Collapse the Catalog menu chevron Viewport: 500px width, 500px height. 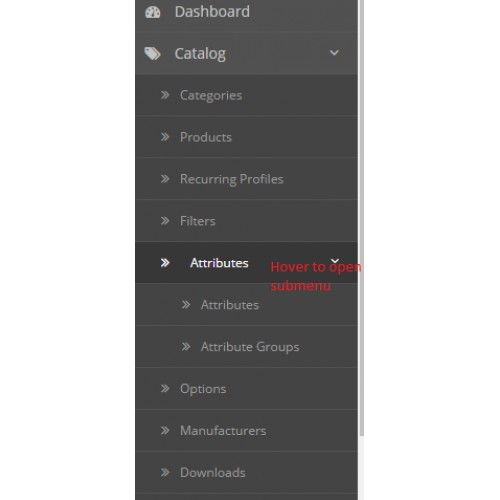[334, 53]
